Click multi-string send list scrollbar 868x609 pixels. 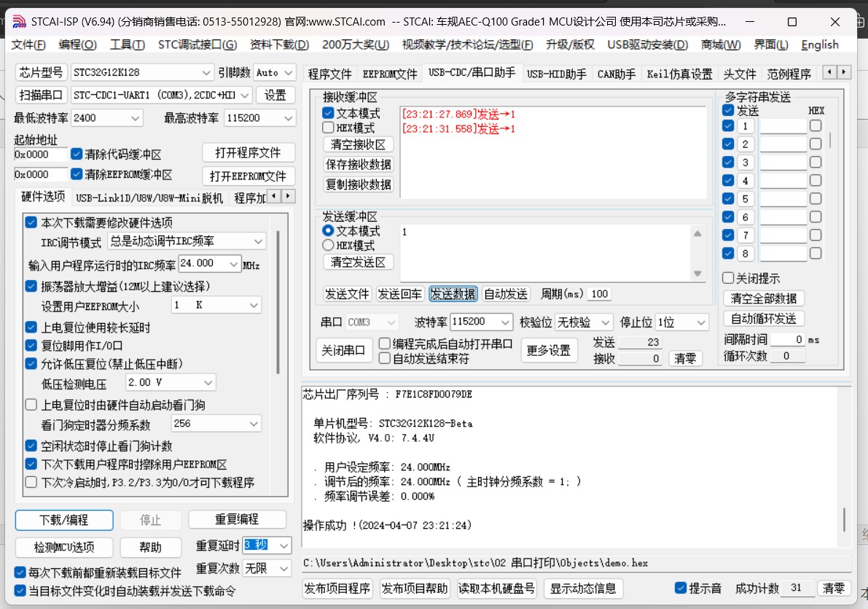click(x=830, y=139)
